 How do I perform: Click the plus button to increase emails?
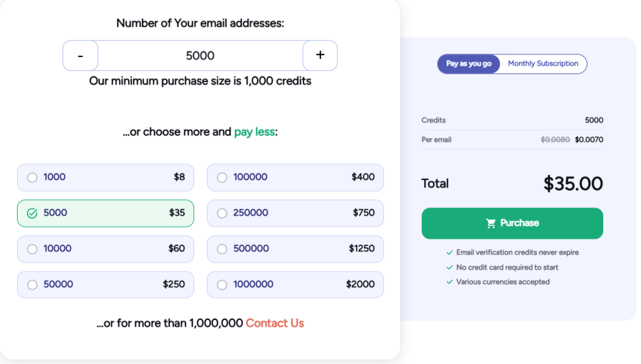coord(320,56)
